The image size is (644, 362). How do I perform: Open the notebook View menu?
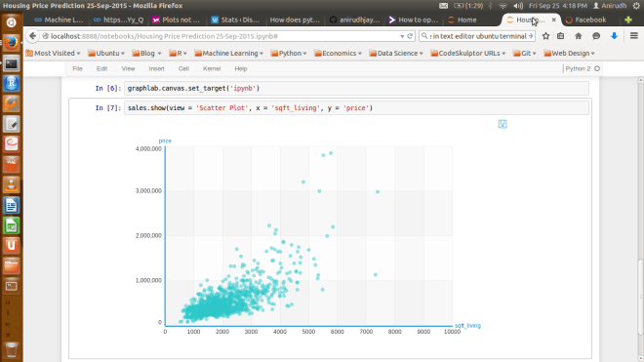coord(128,68)
